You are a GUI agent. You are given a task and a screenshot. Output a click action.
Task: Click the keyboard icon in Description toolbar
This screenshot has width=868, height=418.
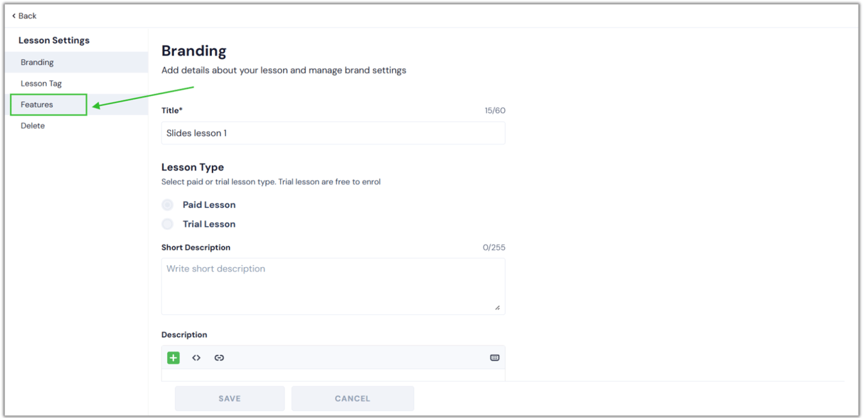[x=495, y=358]
